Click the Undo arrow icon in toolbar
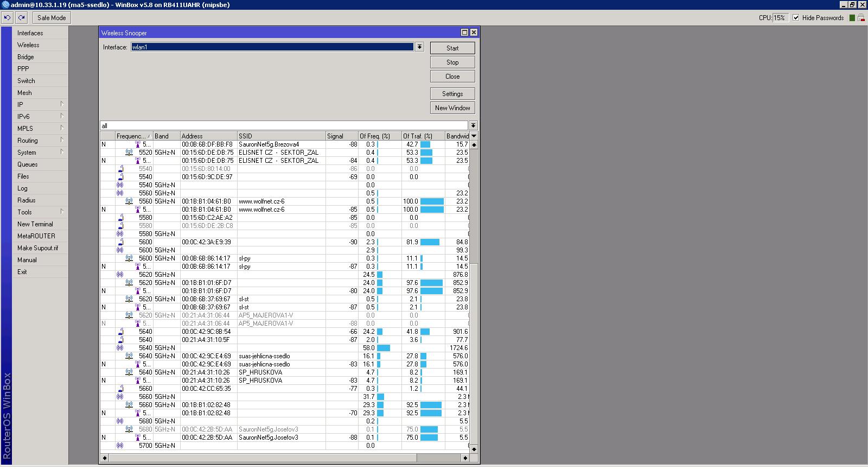The image size is (868, 469). point(7,17)
